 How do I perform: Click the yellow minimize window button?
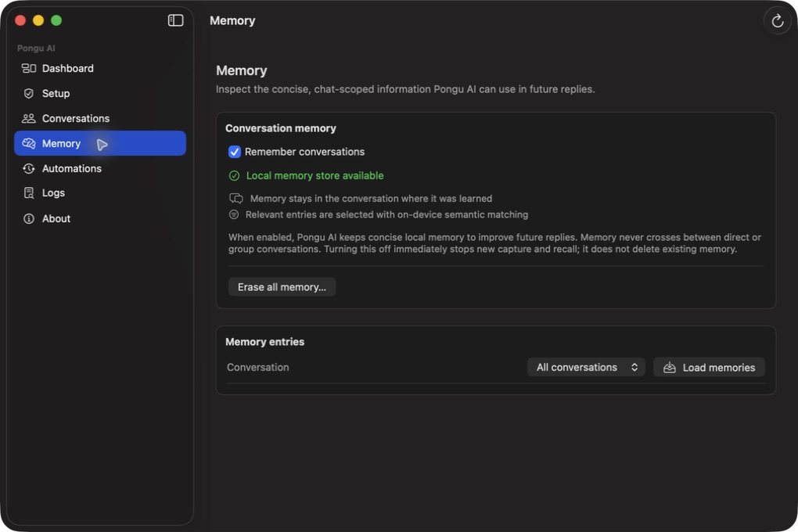point(38,20)
